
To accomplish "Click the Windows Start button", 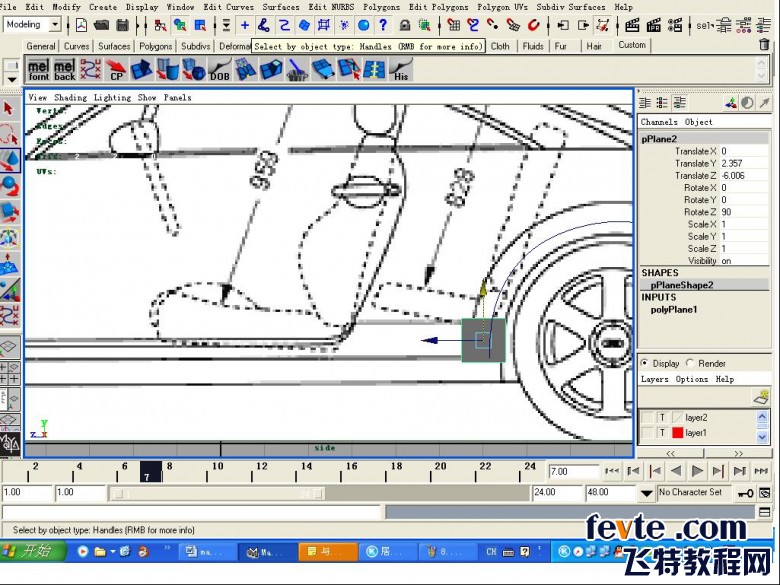I will [33, 551].
